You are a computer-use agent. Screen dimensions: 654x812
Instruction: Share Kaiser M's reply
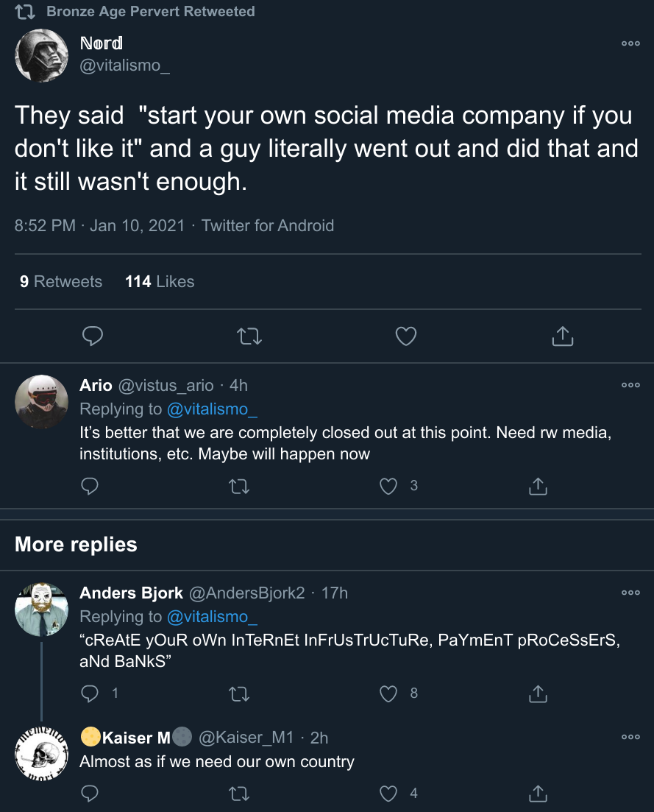click(539, 793)
